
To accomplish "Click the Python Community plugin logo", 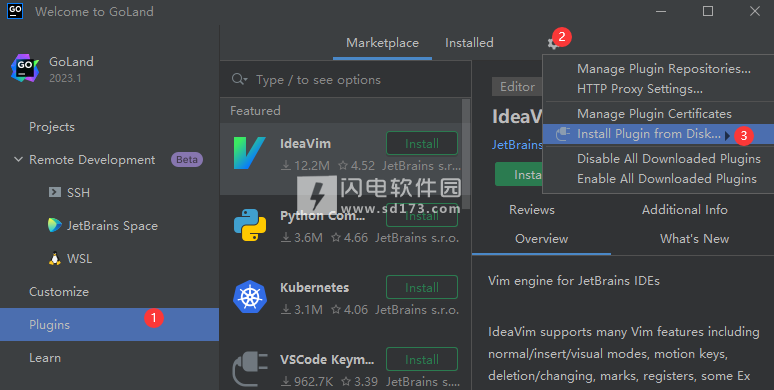I will 250,225.
